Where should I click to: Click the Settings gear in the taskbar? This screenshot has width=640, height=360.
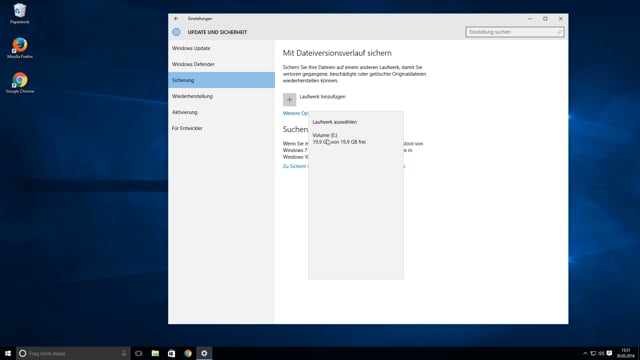pos(204,353)
